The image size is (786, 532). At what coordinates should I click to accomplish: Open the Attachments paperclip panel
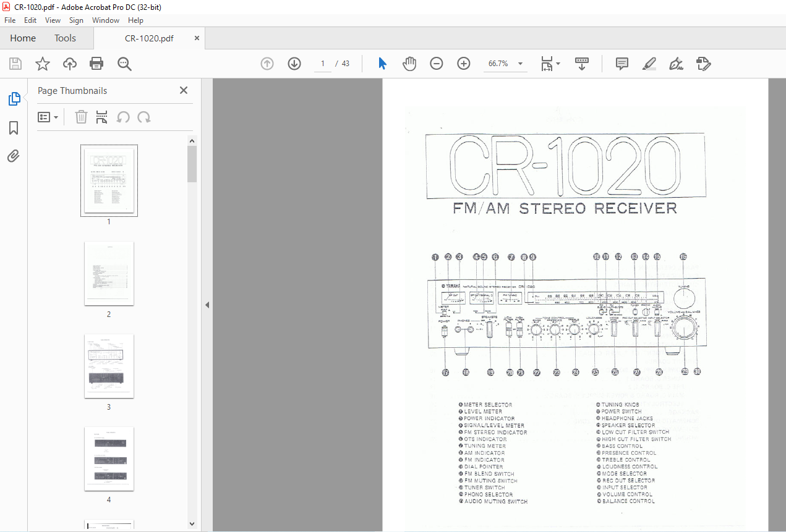[14, 156]
